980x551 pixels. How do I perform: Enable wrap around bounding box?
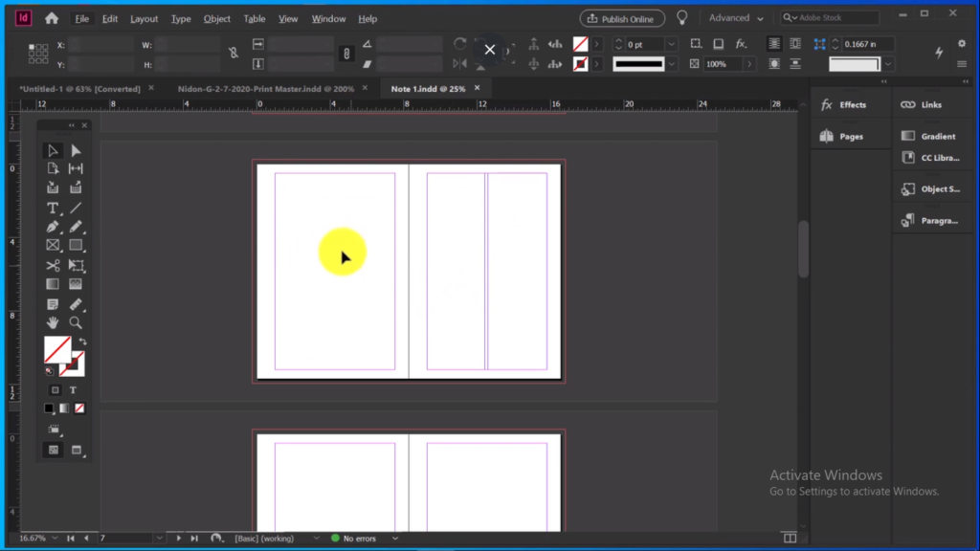[x=795, y=44]
